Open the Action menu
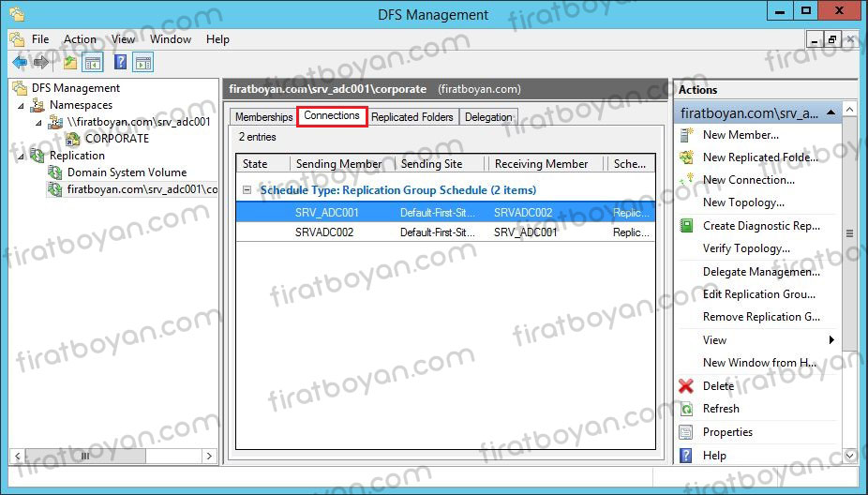This screenshot has height=495, width=868. (80, 39)
